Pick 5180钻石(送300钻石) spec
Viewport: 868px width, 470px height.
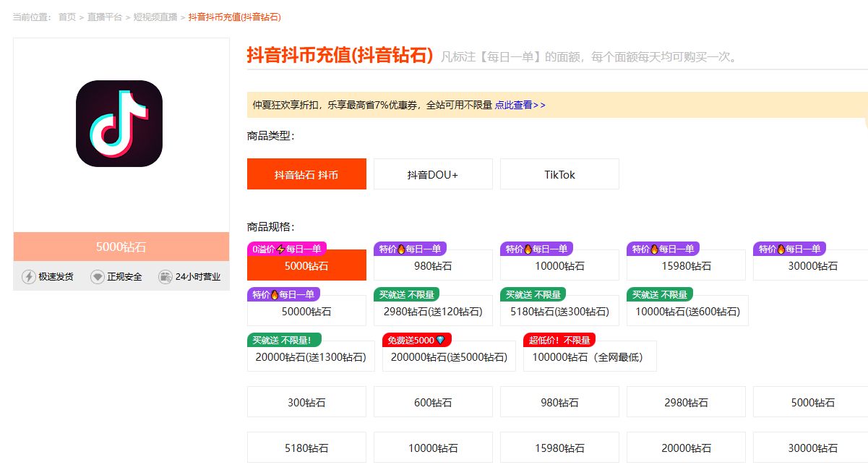(x=559, y=311)
